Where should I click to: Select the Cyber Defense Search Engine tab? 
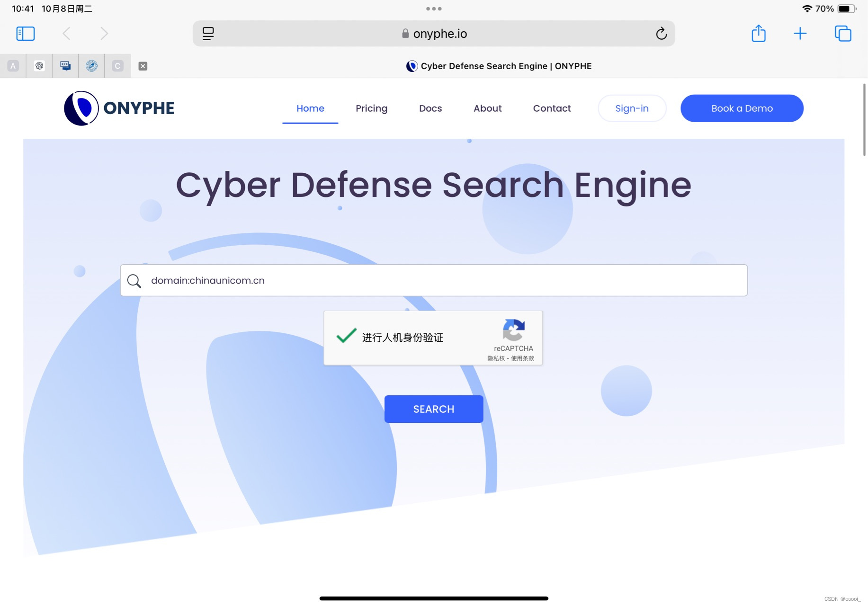click(x=499, y=66)
